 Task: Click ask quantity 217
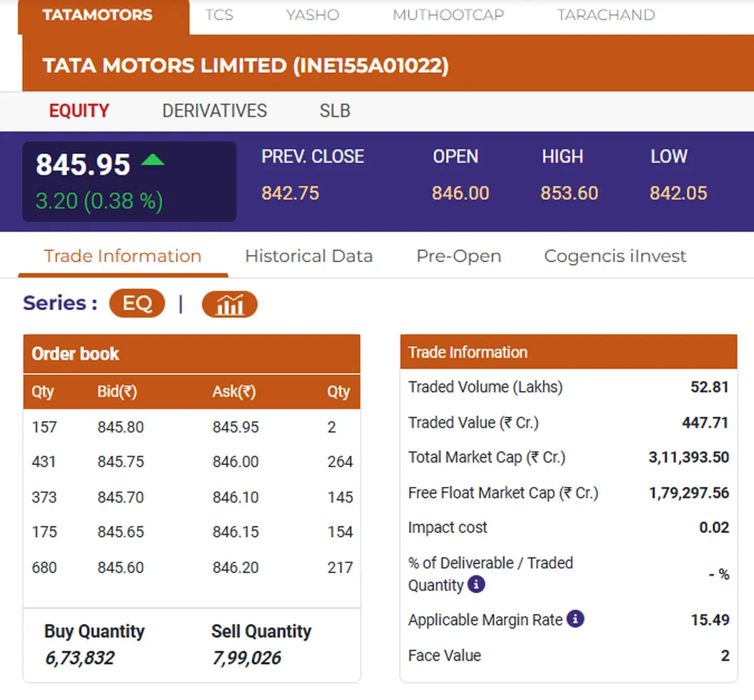point(340,568)
